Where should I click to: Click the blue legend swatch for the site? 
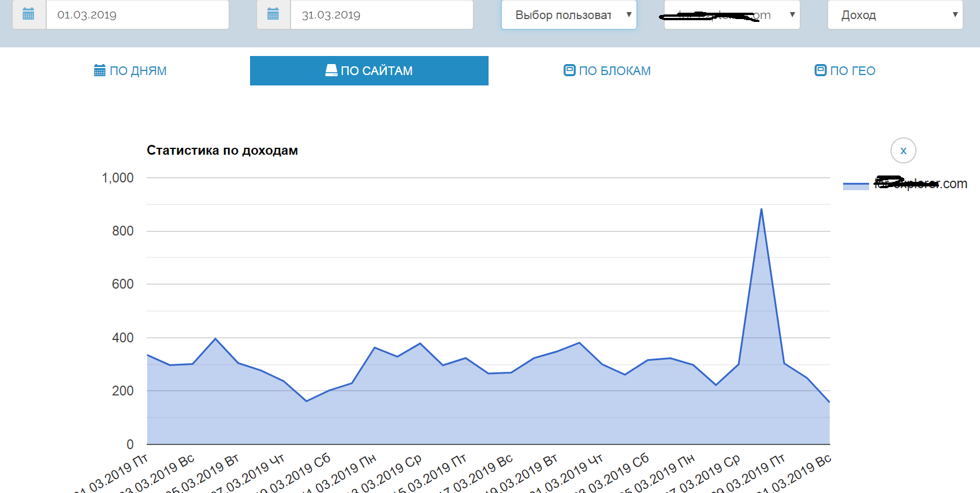(856, 185)
